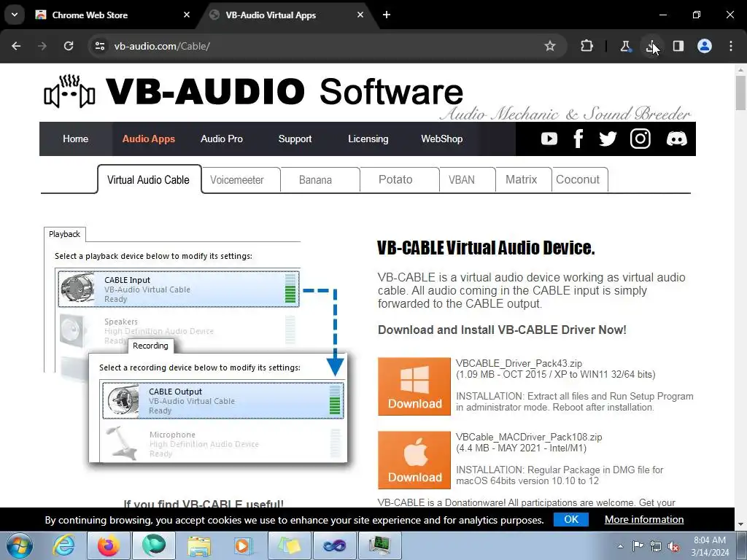This screenshot has height=560, width=747.
Task: Click VBCable_MACDriver_Pack108.zip file name text
Action: (x=529, y=437)
